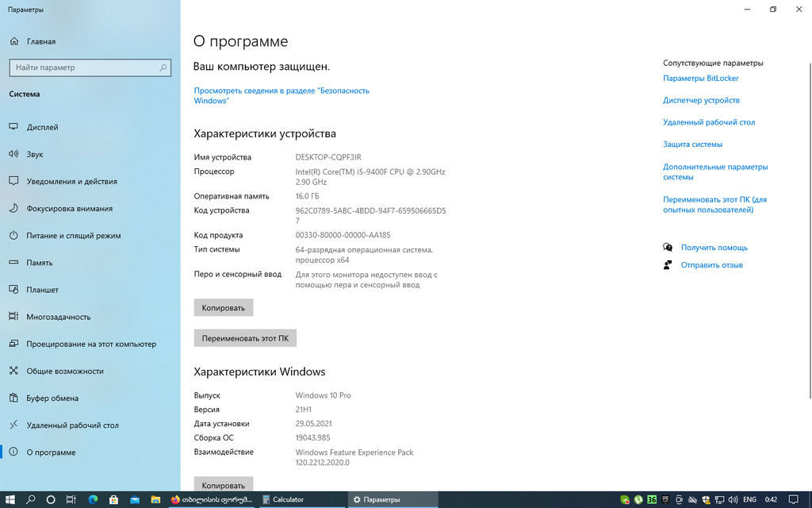Open Task View on the taskbar
The width and height of the screenshot is (812, 508).
(71, 500)
